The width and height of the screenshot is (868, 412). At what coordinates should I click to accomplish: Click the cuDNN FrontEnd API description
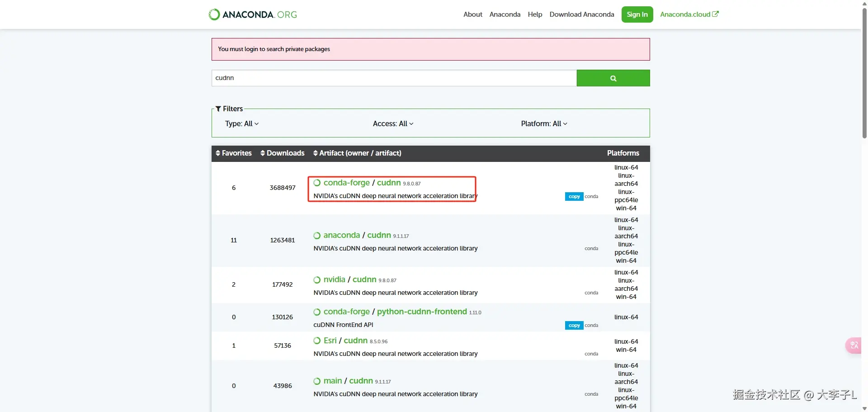[x=343, y=325]
